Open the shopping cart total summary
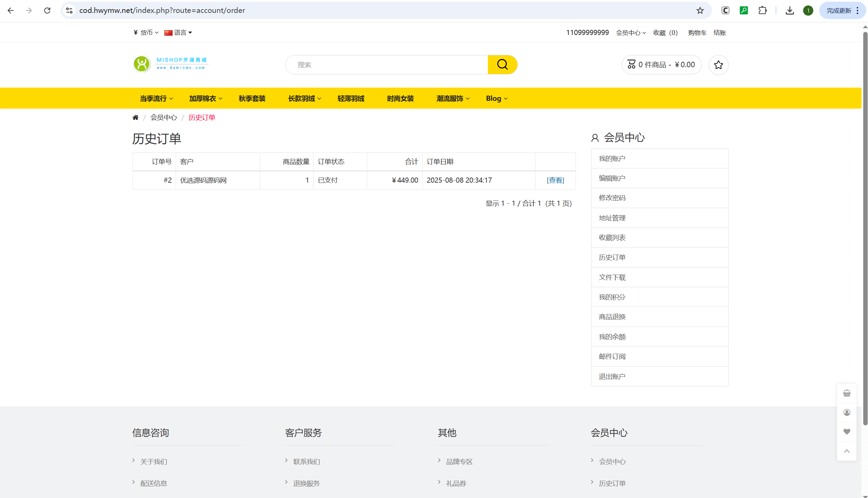 pos(661,64)
